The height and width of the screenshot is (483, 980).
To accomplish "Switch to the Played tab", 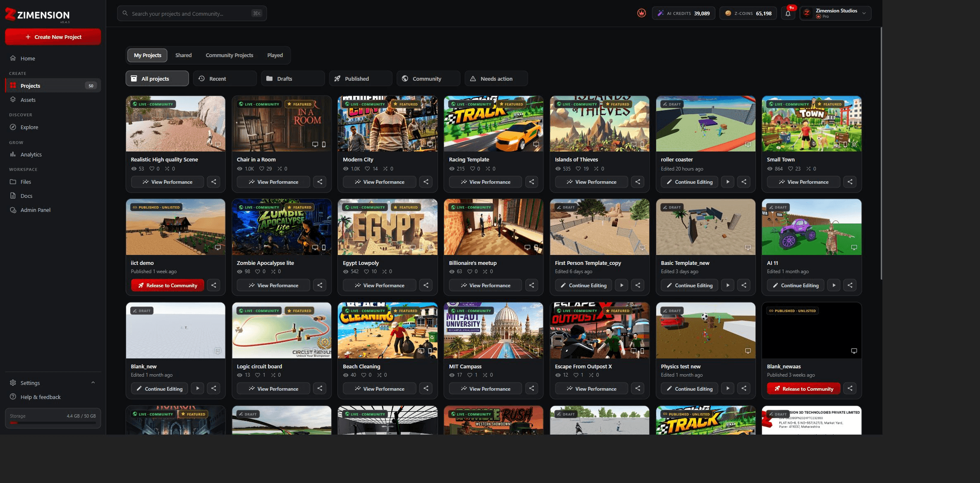I will coord(275,55).
